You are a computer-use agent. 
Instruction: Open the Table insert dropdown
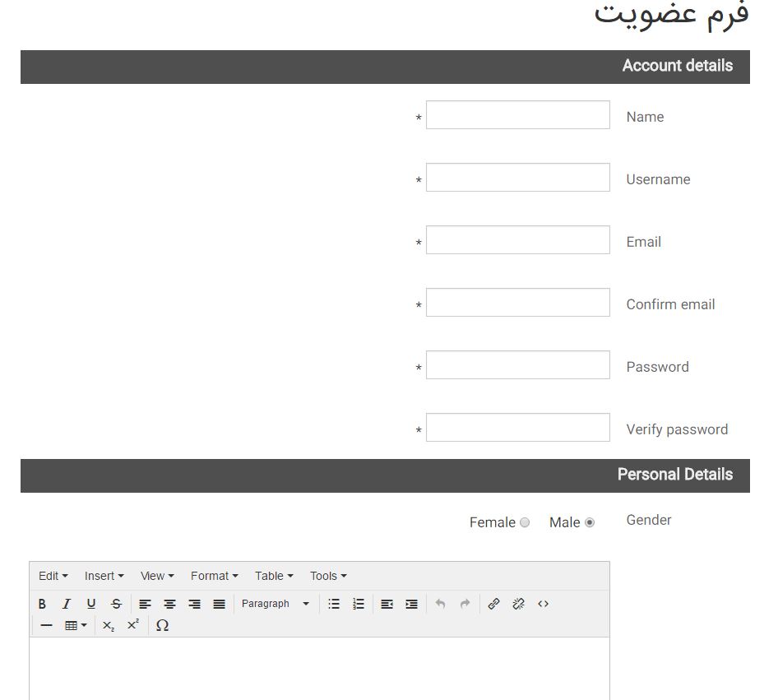(x=76, y=625)
